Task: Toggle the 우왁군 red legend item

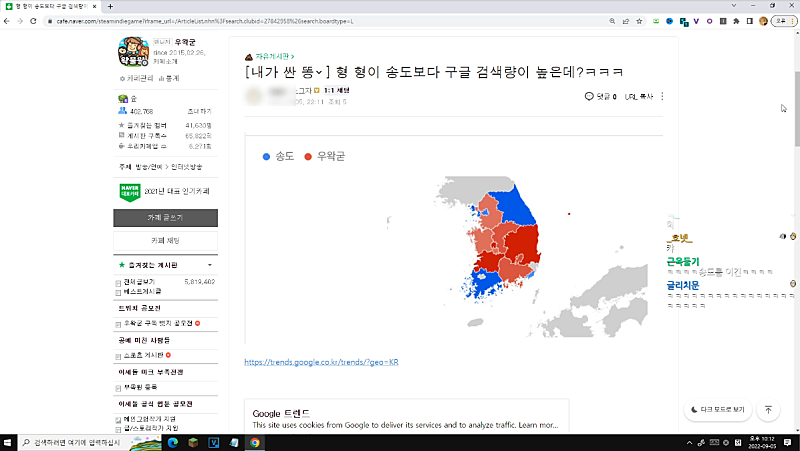Action: (324, 157)
